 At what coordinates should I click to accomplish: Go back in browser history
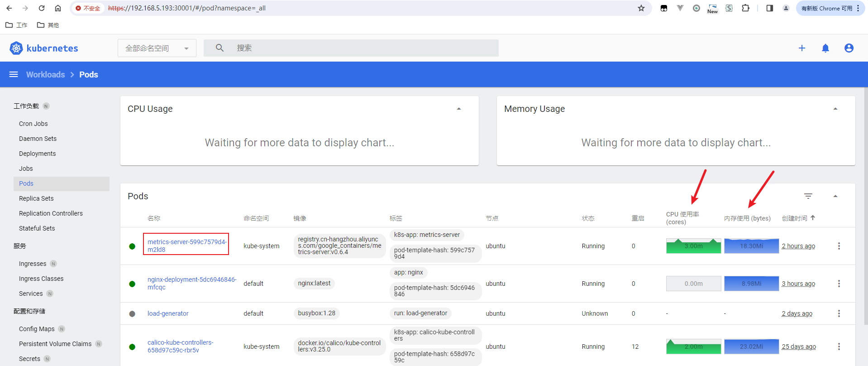pos(9,8)
